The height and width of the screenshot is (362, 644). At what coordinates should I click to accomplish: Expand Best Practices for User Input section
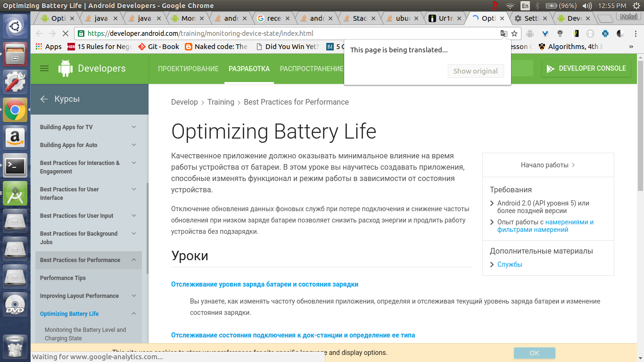[x=134, y=216]
